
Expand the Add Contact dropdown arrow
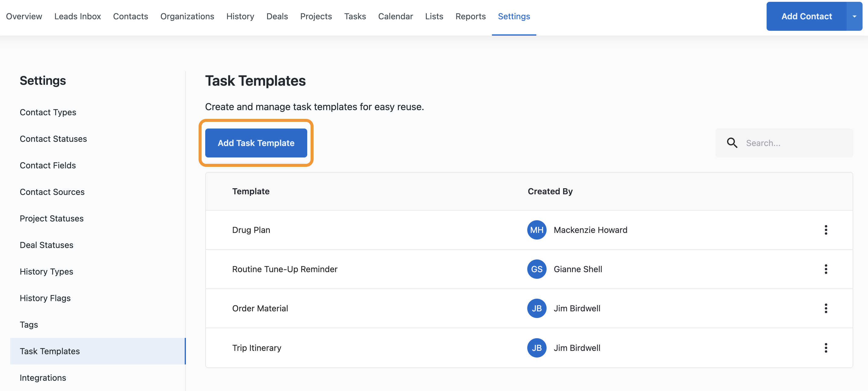click(854, 16)
